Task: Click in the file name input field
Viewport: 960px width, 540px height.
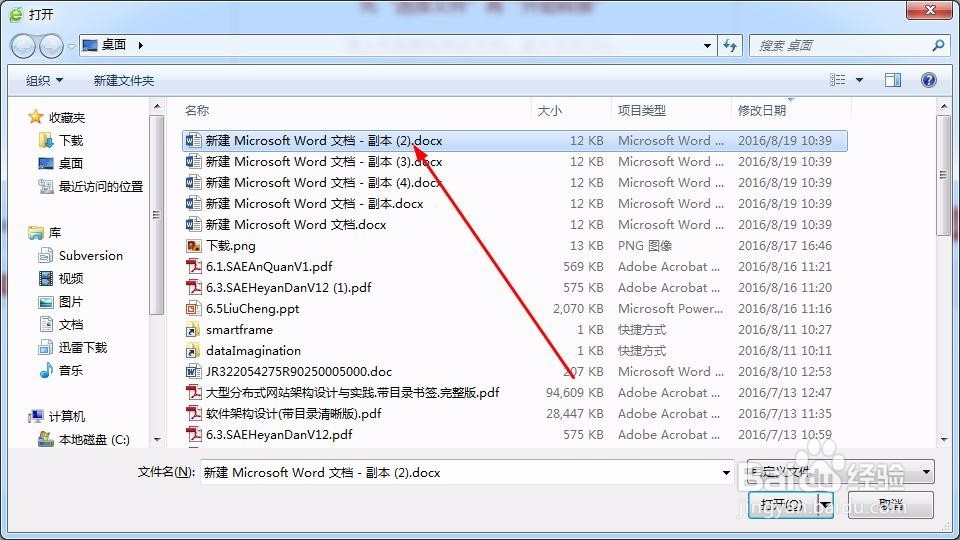Action: pos(459,473)
